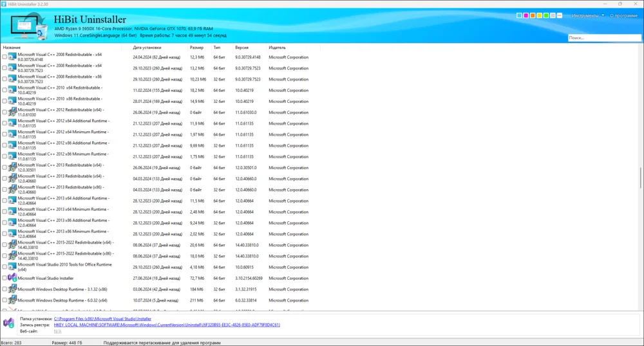Apply the yellow color theme

click(x=539, y=15)
